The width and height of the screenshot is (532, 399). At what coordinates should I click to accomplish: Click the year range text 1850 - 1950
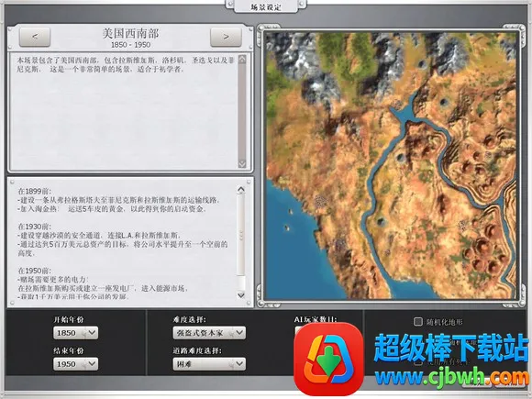coord(130,45)
